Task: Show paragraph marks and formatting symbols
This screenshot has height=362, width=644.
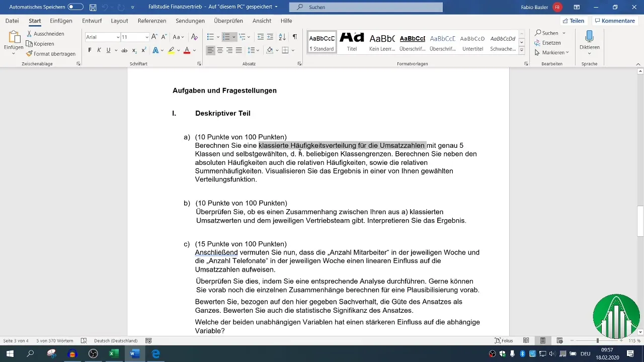Action: coord(295,37)
